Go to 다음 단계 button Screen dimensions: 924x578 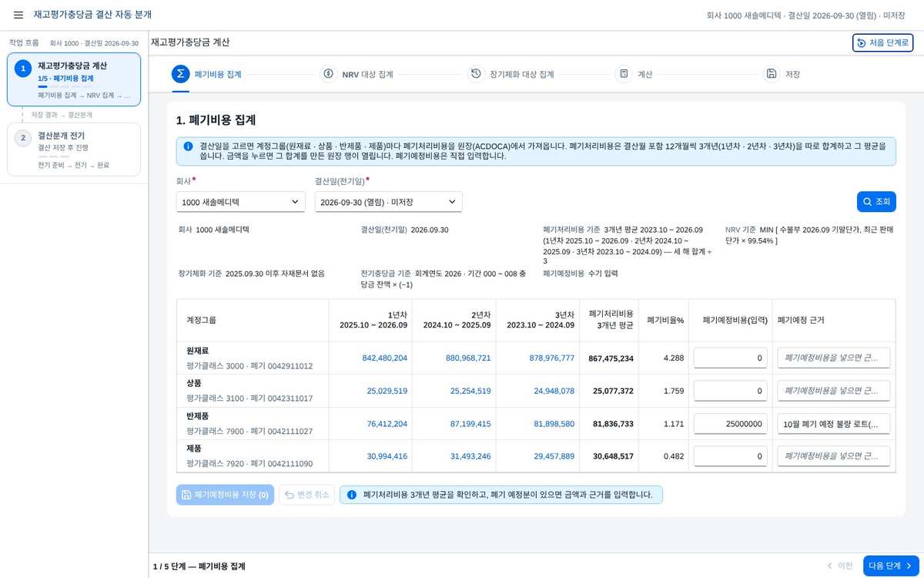[x=891, y=566]
